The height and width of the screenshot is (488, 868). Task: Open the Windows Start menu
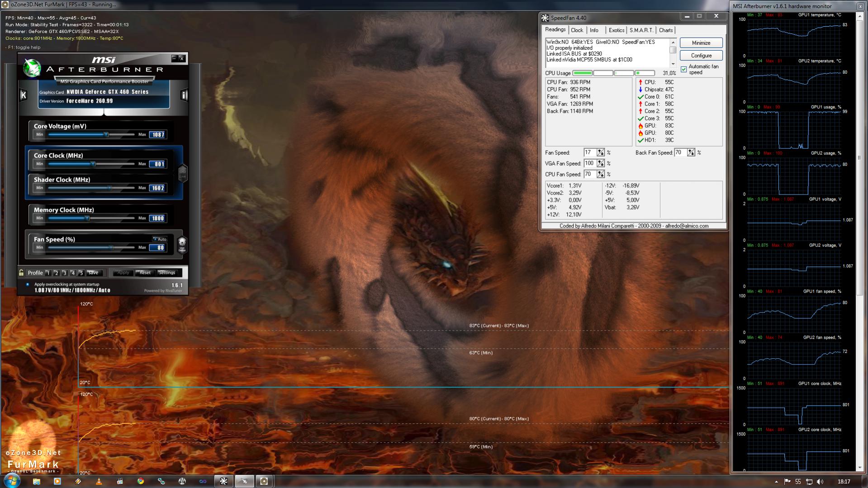click(x=12, y=480)
